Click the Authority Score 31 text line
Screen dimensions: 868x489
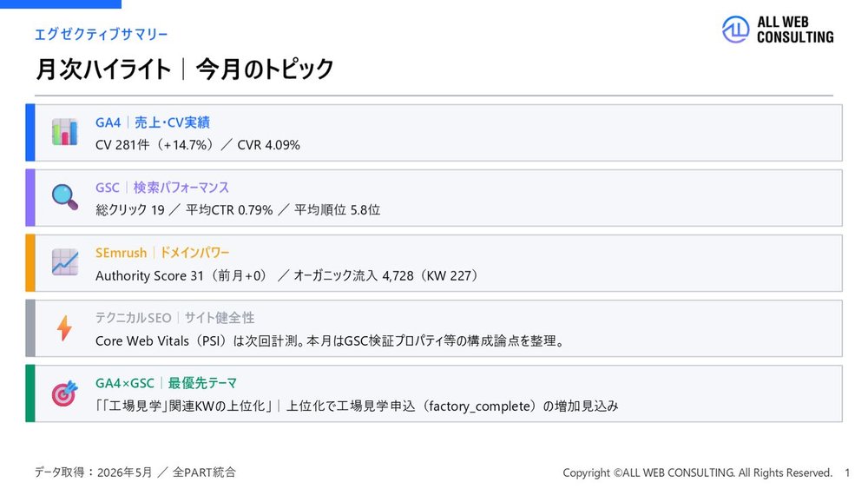[286, 276]
